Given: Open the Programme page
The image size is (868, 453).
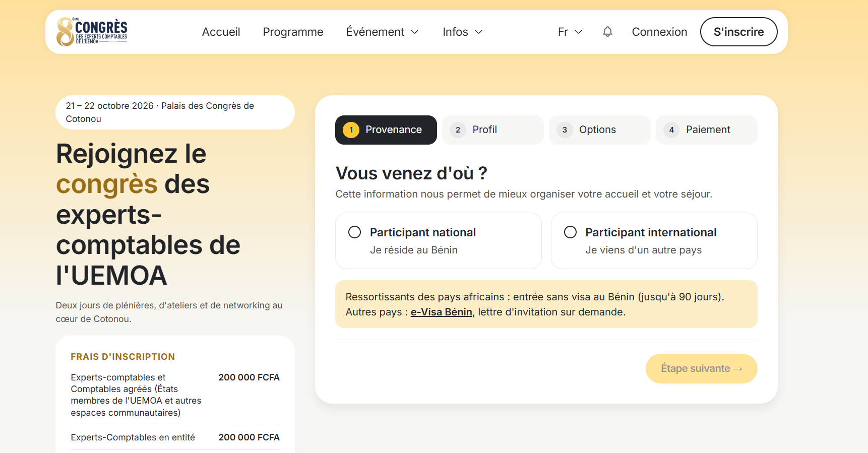Looking at the screenshot, I should [293, 32].
